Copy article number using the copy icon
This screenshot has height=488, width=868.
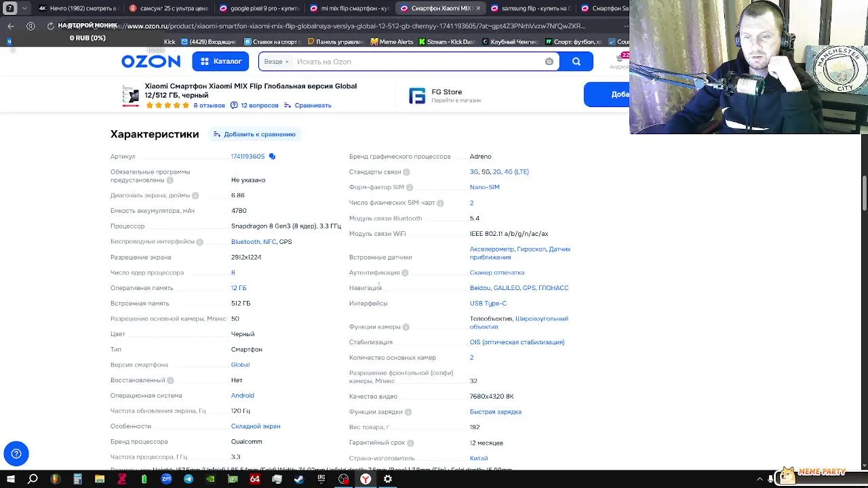click(x=272, y=157)
